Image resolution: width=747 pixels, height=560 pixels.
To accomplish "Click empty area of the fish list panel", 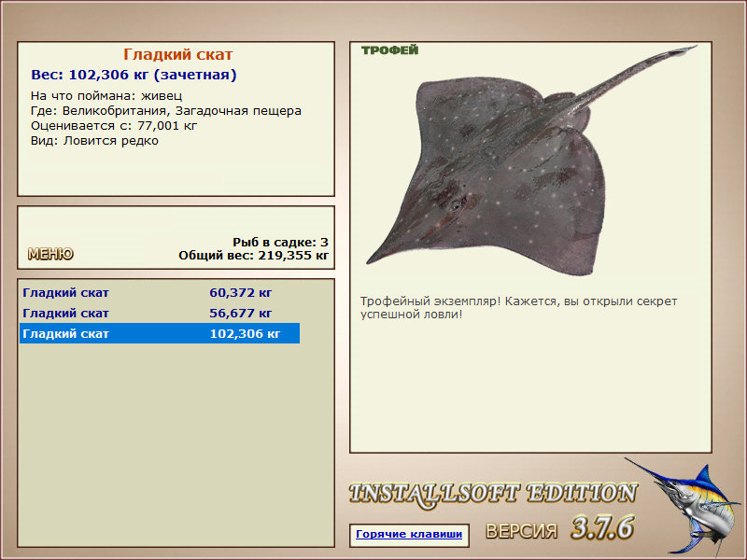I will pos(176,442).
